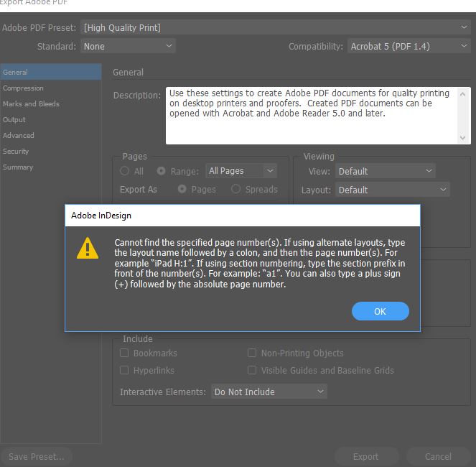Screen dimensions: 476x467
Task: Choose Export As Spreads radio button
Action: pos(236,189)
